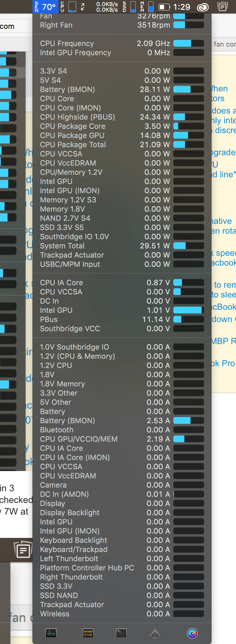Open the SEN 70° temperature menu item
This screenshot has width=236, height=644.
click(45, 7)
